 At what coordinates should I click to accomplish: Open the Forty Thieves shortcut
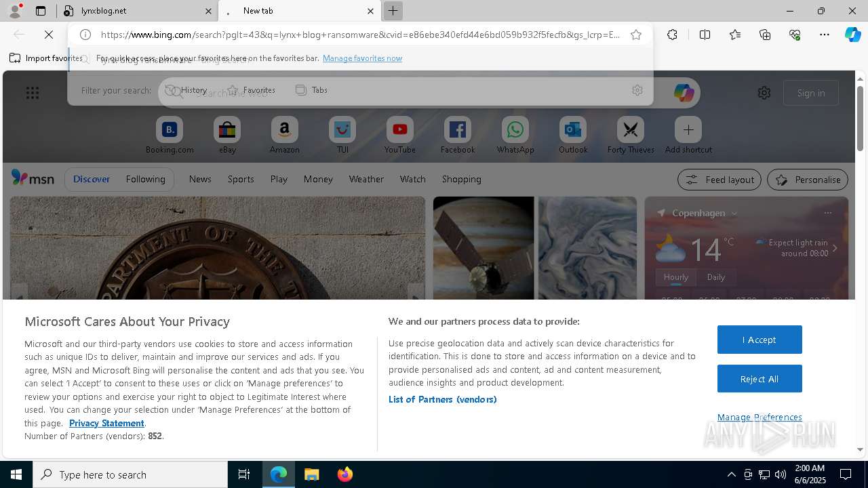pyautogui.click(x=631, y=135)
